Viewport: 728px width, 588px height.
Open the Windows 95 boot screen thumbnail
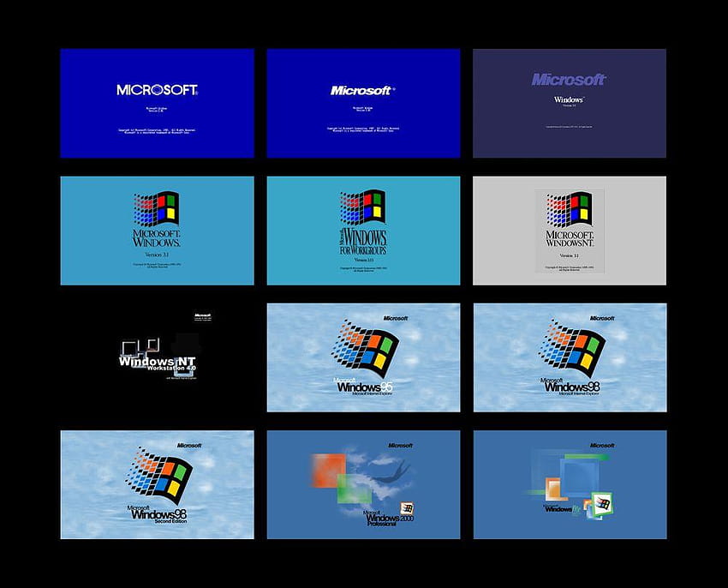(363, 357)
